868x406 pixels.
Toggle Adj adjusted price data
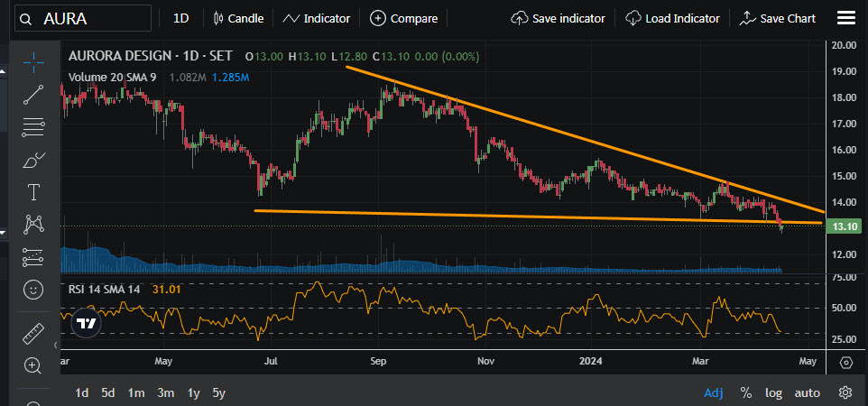point(714,392)
